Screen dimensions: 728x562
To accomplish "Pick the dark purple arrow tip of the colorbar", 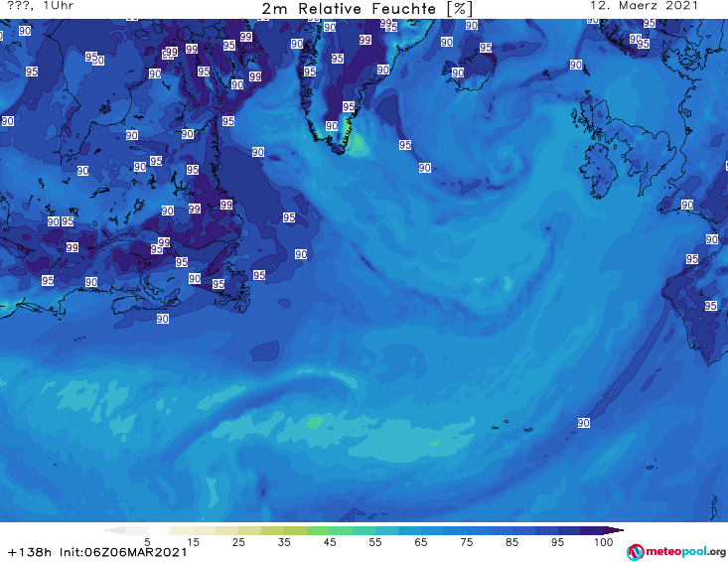I will click(x=614, y=530).
